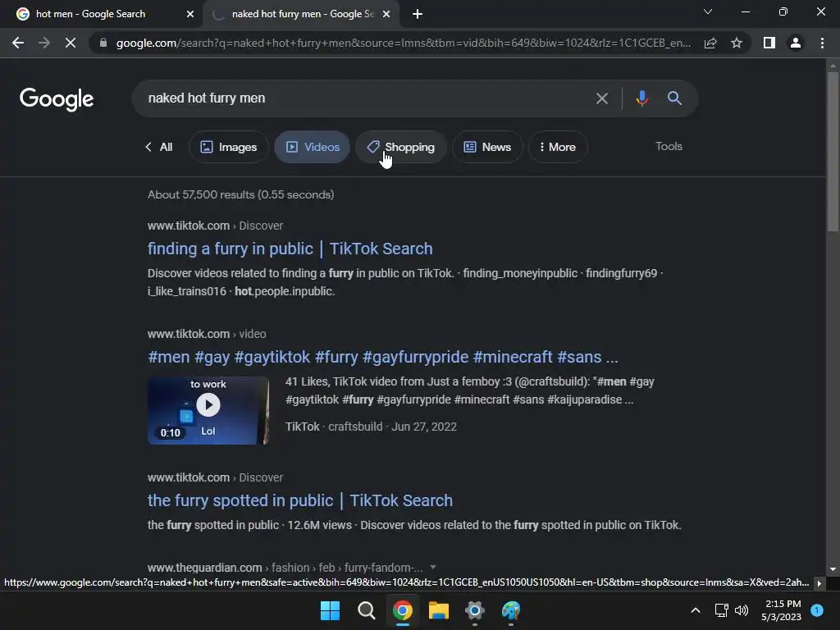
Task: Open a new browser tab
Action: pos(418,14)
